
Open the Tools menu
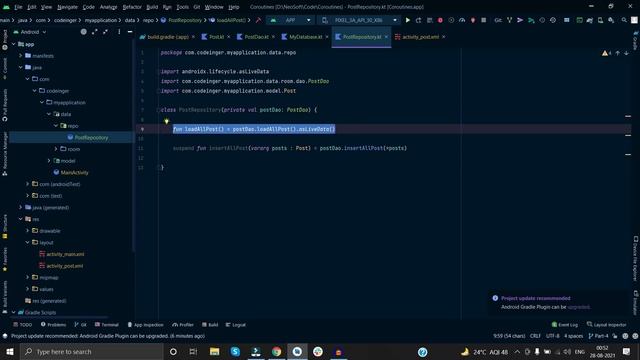click(x=182, y=7)
